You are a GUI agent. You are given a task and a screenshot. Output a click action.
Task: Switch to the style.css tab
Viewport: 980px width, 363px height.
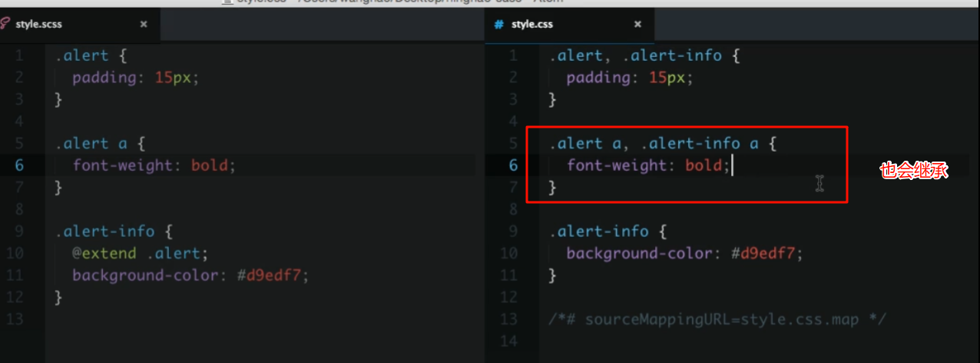(570, 24)
